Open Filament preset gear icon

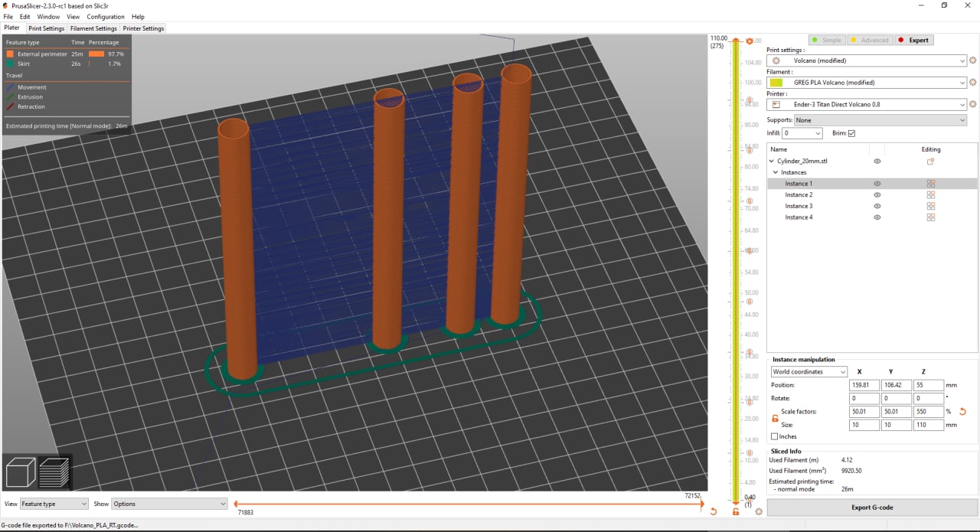[973, 83]
